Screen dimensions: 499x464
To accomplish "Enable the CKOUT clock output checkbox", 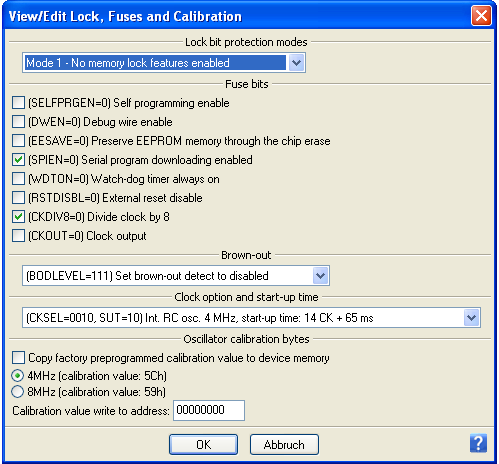I will 18,236.
